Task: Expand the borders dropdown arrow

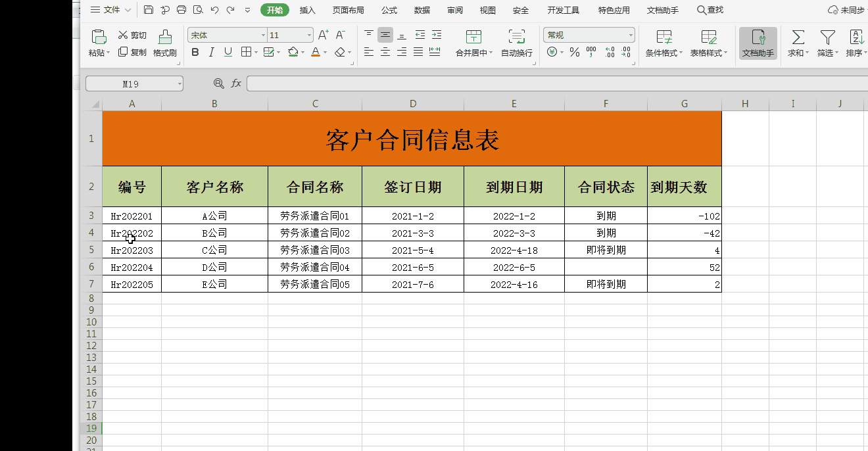Action: [256, 52]
